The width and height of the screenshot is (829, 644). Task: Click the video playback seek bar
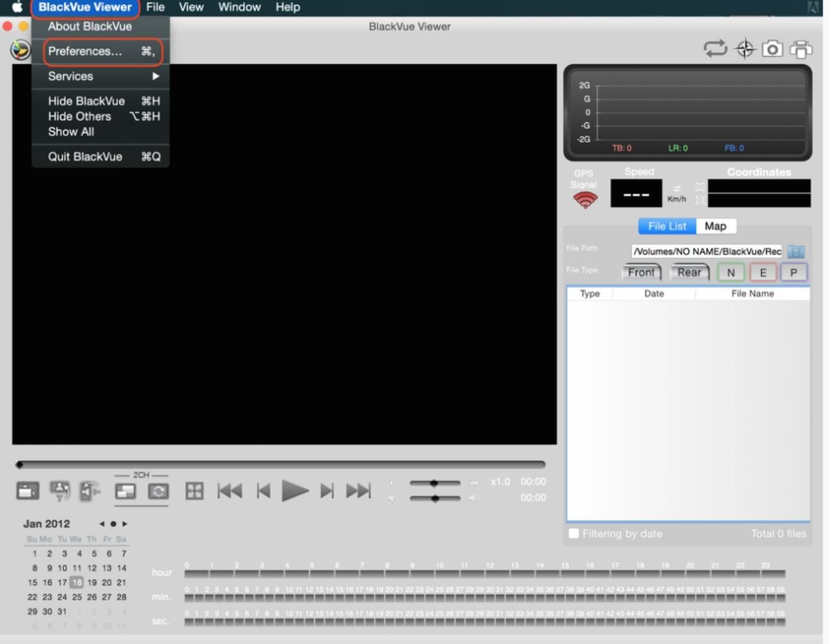(x=281, y=465)
